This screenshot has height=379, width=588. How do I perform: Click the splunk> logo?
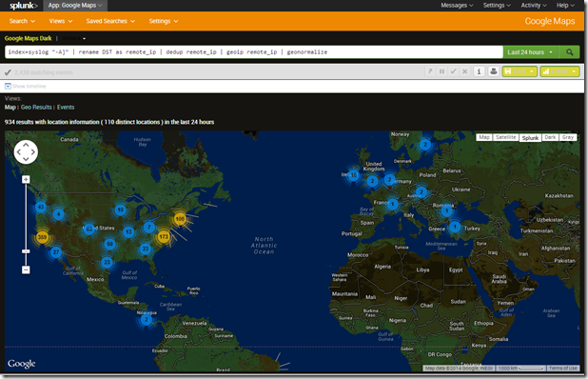click(23, 6)
